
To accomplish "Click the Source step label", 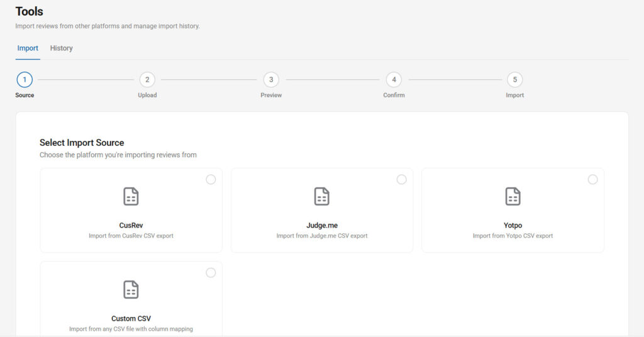I will (x=25, y=95).
